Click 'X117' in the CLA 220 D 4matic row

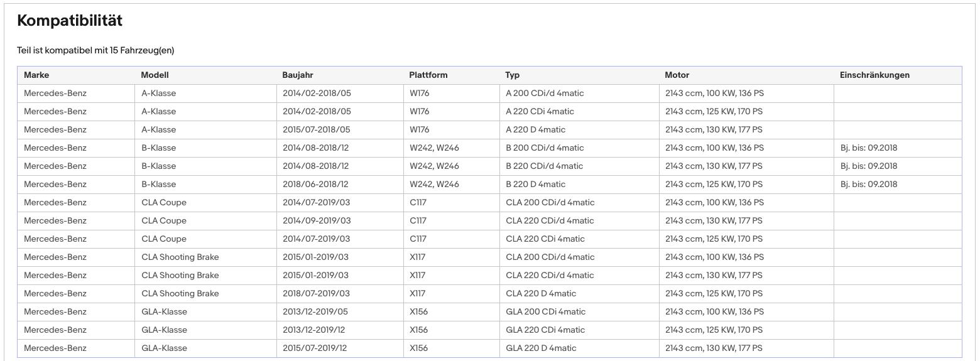(x=418, y=294)
